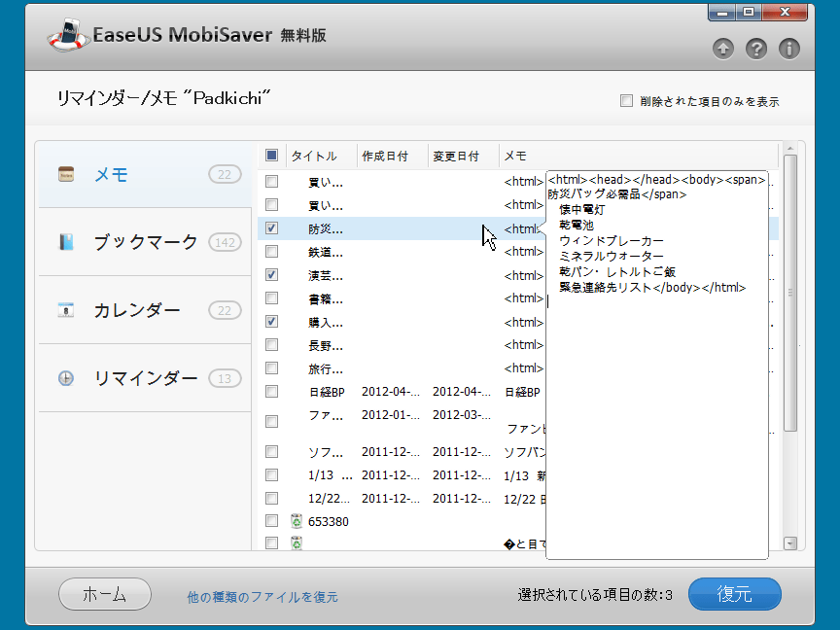Viewport: 840px width, 630px height.
Task: Click the first 買い... title row
Action: coord(325,182)
